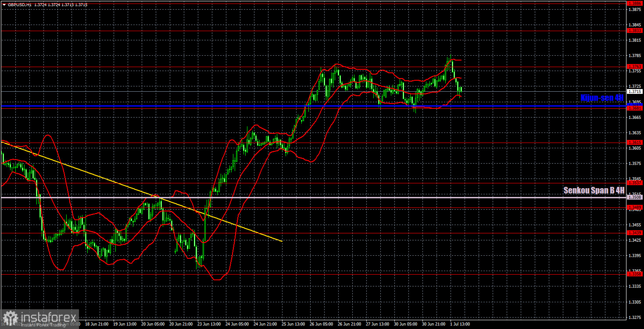This screenshot has width=644, height=329.
Task: Click the 25 Jun 13:00 time label
Action: coord(293,325)
